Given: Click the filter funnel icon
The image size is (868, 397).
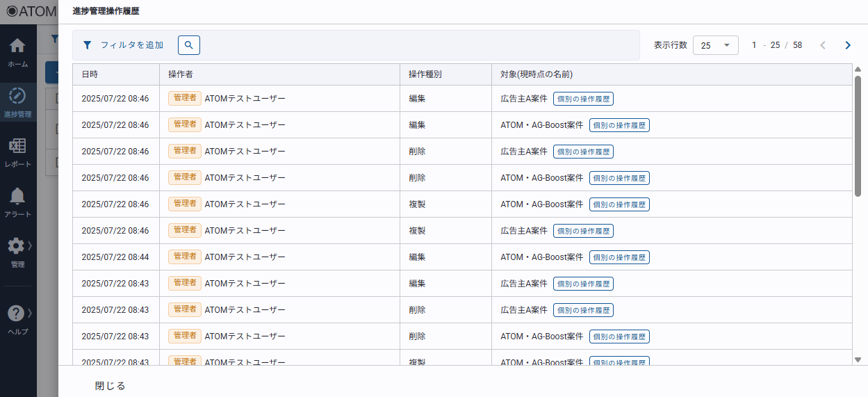Looking at the screenshot, I should (x=87, y=45).
